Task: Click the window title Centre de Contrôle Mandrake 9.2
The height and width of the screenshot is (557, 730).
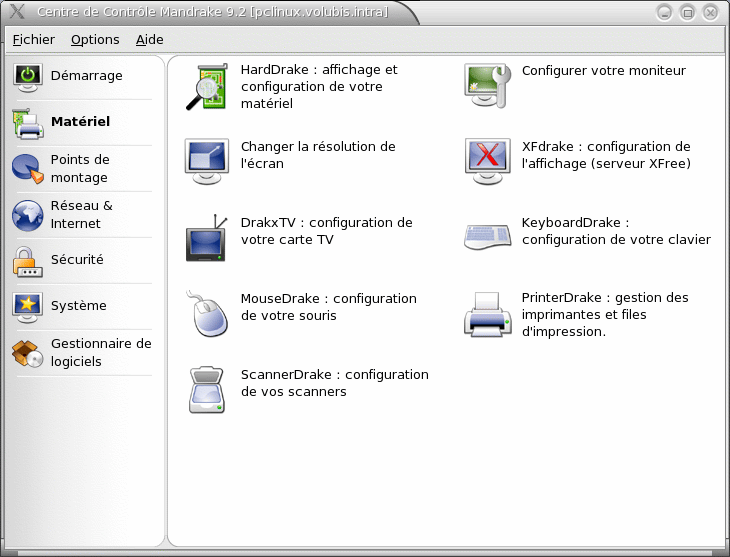Action: [212, 12]
